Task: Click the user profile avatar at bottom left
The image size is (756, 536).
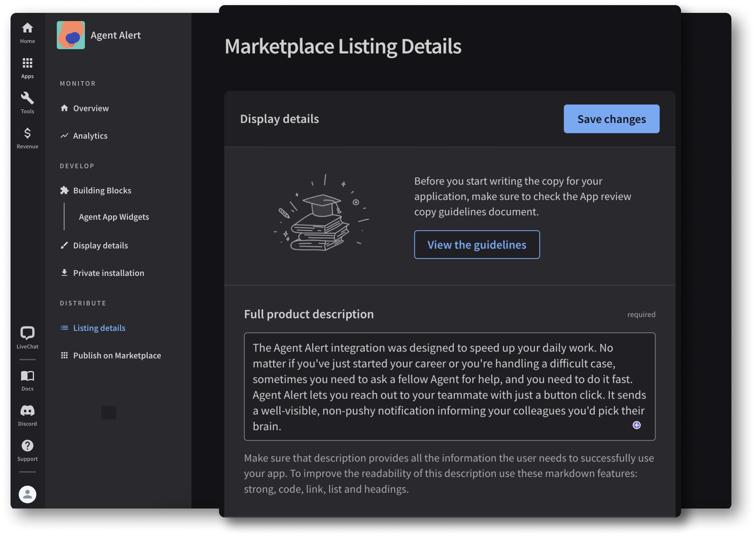Action: (x=28, y=494)
